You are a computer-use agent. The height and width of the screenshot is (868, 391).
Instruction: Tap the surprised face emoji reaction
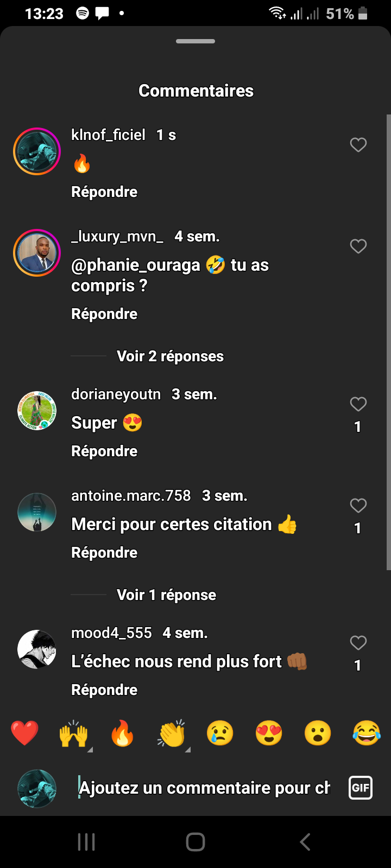pyautogui.click(x=318, y=733)
